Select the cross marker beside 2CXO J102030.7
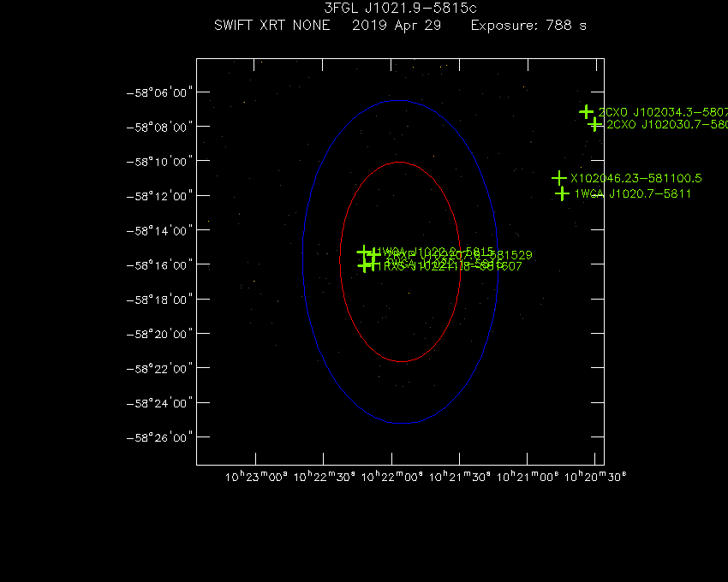Screen dimensions: 728x582 point(594,124)
